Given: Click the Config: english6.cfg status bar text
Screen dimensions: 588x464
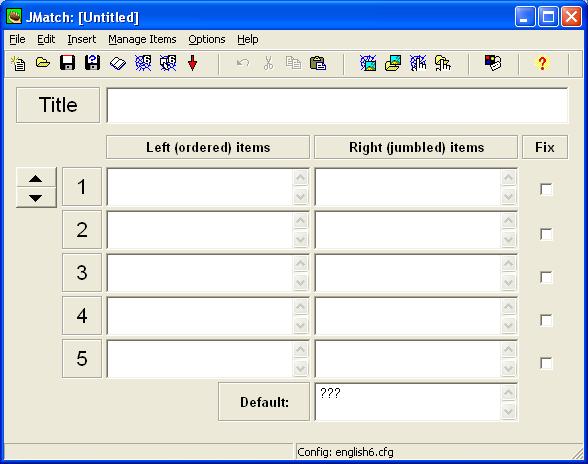Looking at the screenshot, I should point(345,452).
